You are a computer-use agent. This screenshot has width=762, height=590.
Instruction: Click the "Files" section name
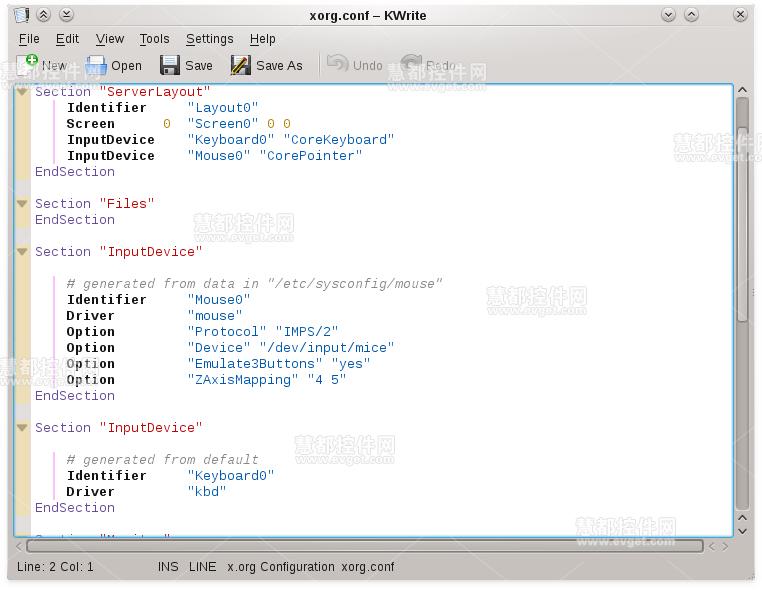127,204
